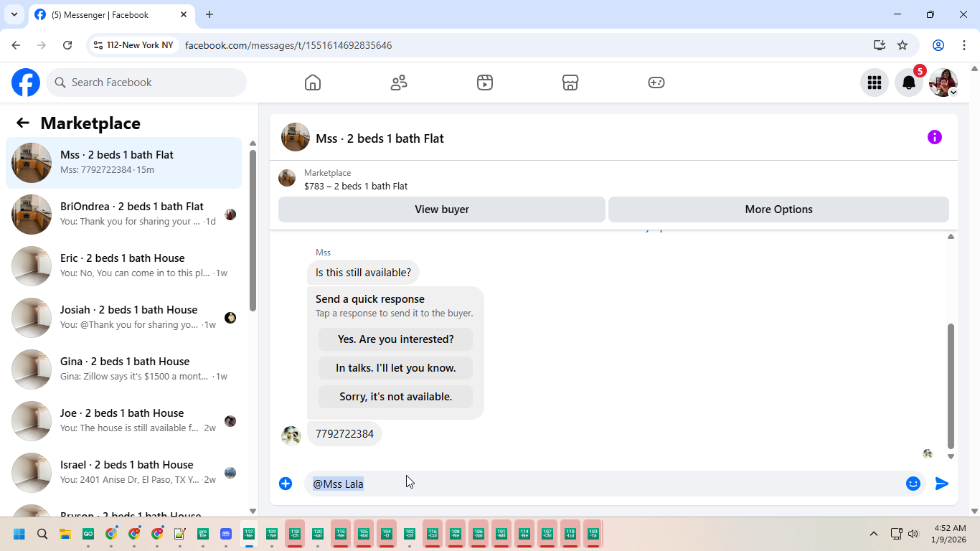Open the 118-Ch taskbar app
The image size is (980, 551).
(295, 534)
